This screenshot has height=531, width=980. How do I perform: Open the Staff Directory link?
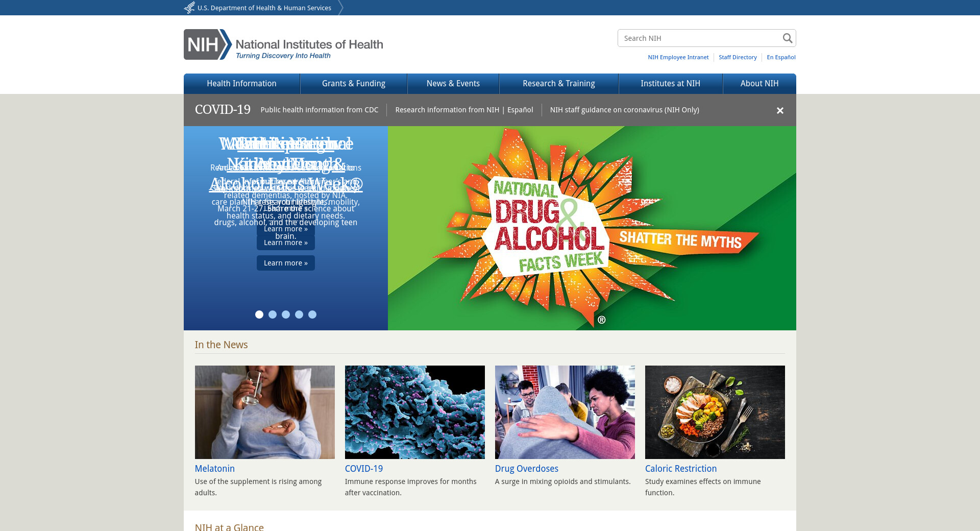point(738,57)
